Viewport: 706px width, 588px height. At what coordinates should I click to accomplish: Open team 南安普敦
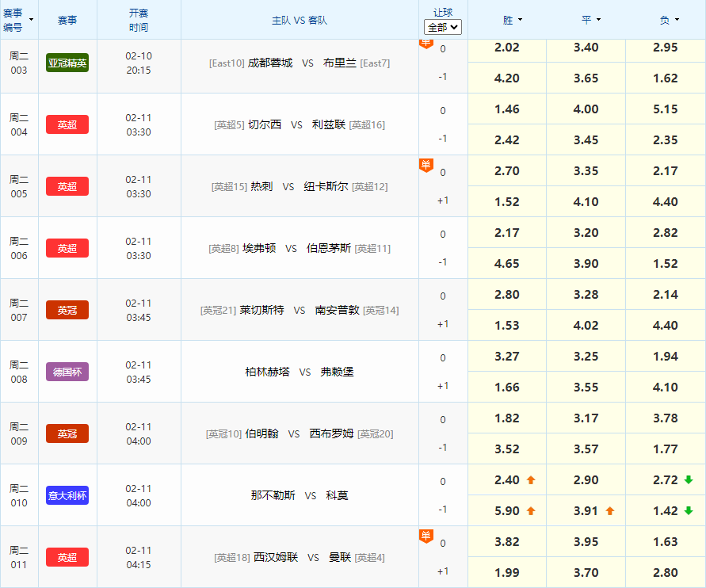(338, 310)
